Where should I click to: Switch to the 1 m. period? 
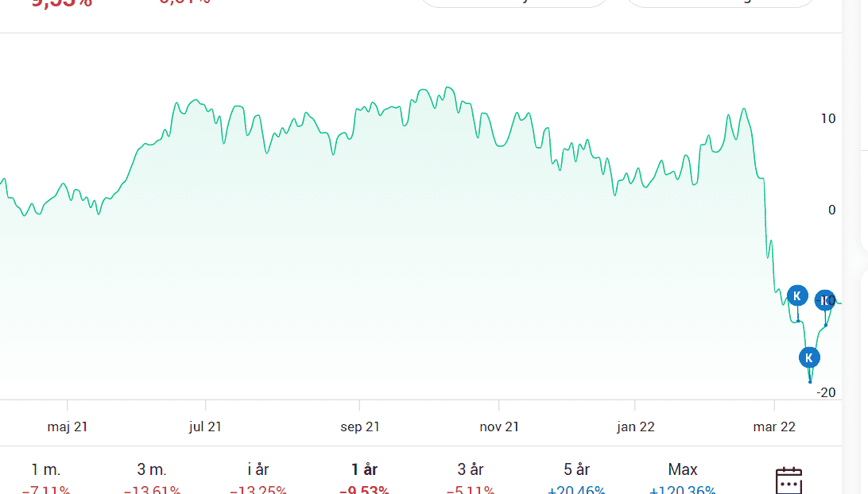[x=46, y=469]
